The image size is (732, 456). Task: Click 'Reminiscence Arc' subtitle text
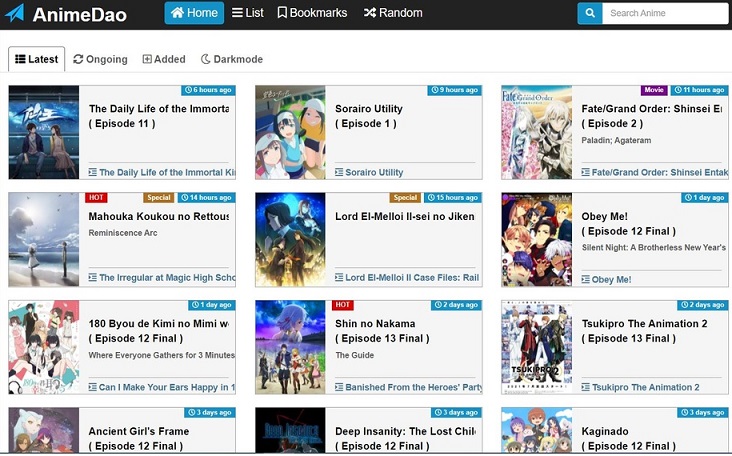point(123,233)
